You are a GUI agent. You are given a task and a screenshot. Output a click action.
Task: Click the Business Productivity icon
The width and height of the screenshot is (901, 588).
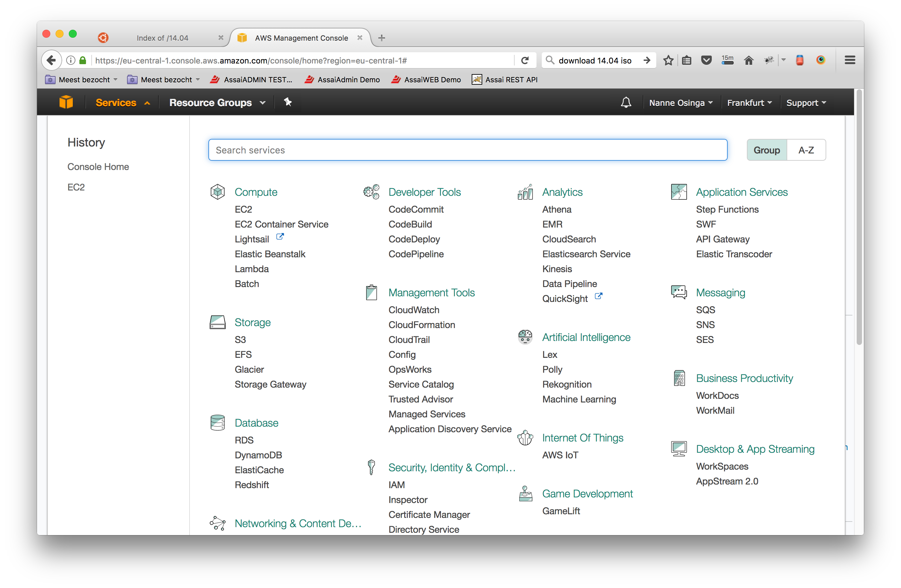679,378
